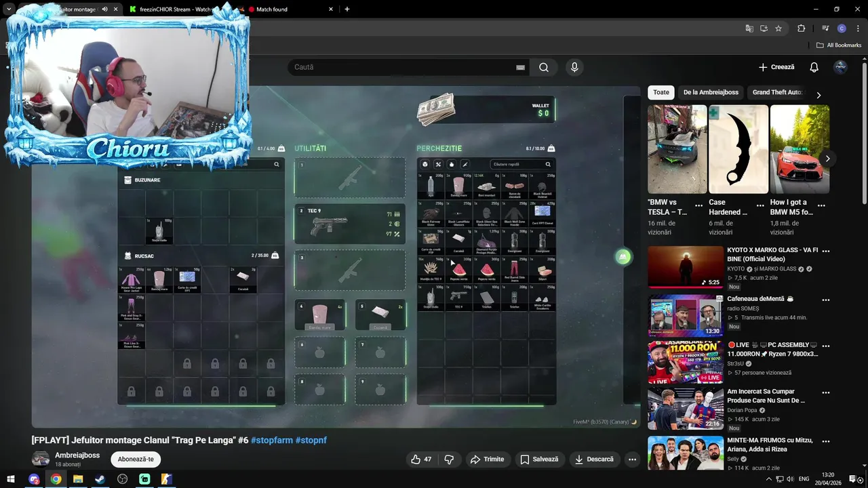
Task: Open Chrome extensions puzzle icon
Action: click(801, 28)
